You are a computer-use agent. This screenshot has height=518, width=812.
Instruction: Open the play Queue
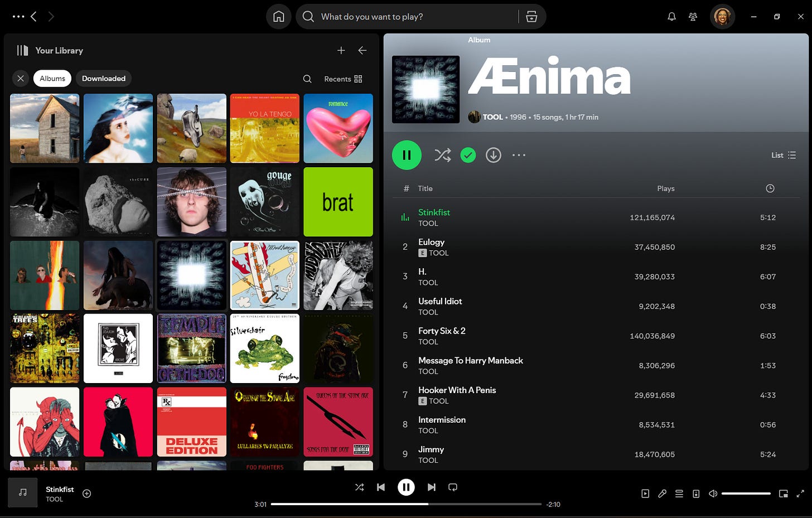[x=679, y=493]
